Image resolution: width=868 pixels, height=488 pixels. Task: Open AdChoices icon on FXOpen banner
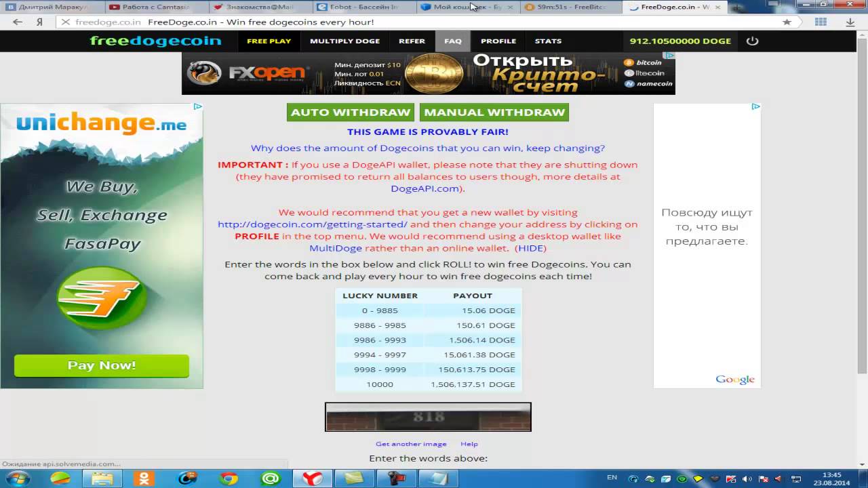coord(669,56)
